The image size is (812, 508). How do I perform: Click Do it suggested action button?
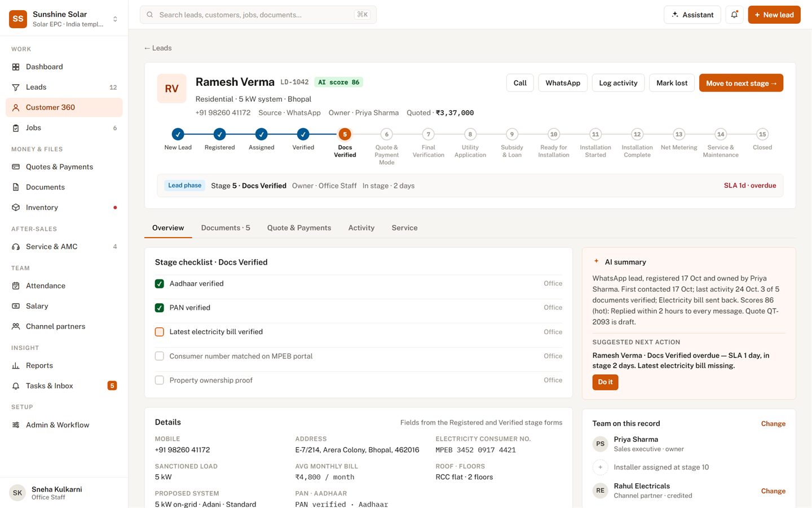605,382
